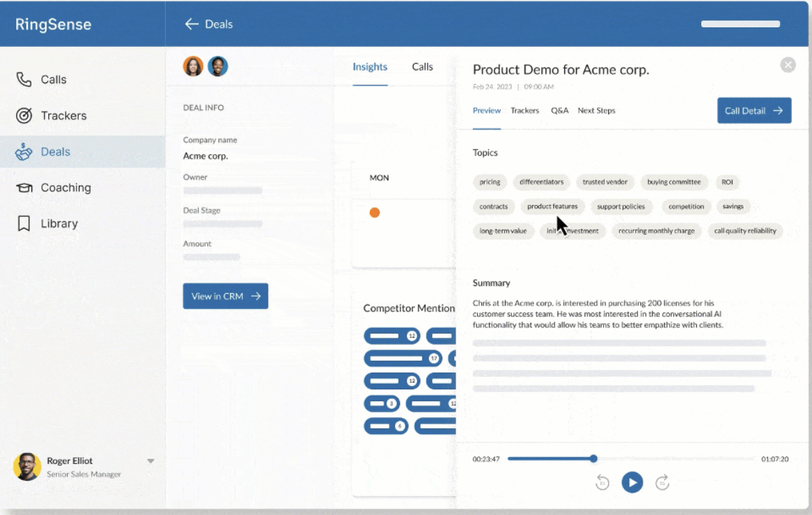The image size is (812, 515).
Task: Open the Next Steps tab
Action: [596, 110]
